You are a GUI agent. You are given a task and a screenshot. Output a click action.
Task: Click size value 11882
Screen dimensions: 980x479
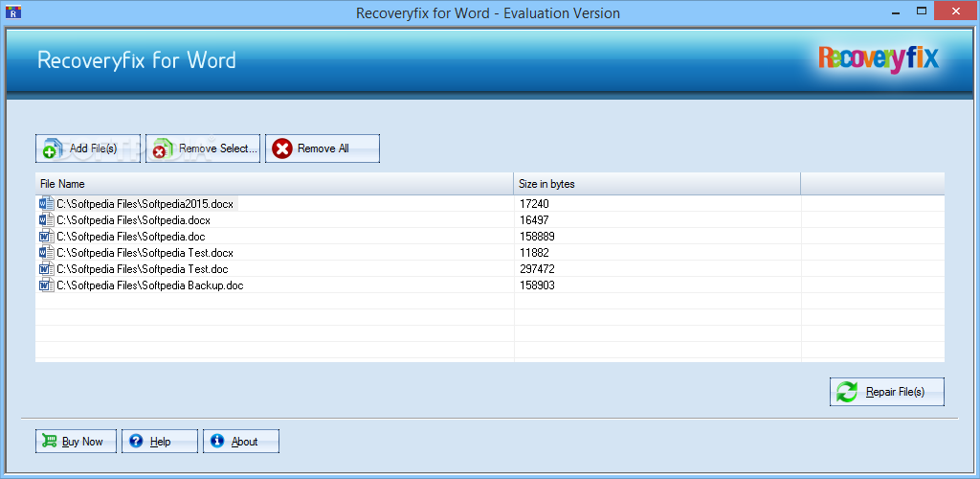[534, 253]
